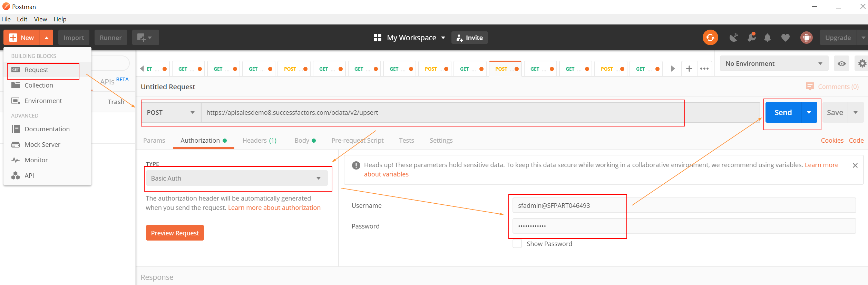Click the Upgrade button
Image resolution: width=868 pixels, height=285 pixels.
point(838,38)
